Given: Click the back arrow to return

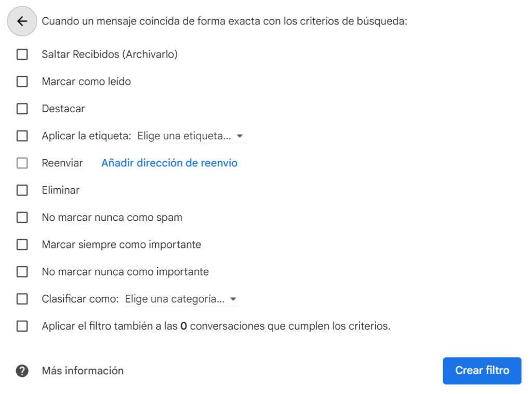Looking at the screenshot, I should [x=21, y=21].
